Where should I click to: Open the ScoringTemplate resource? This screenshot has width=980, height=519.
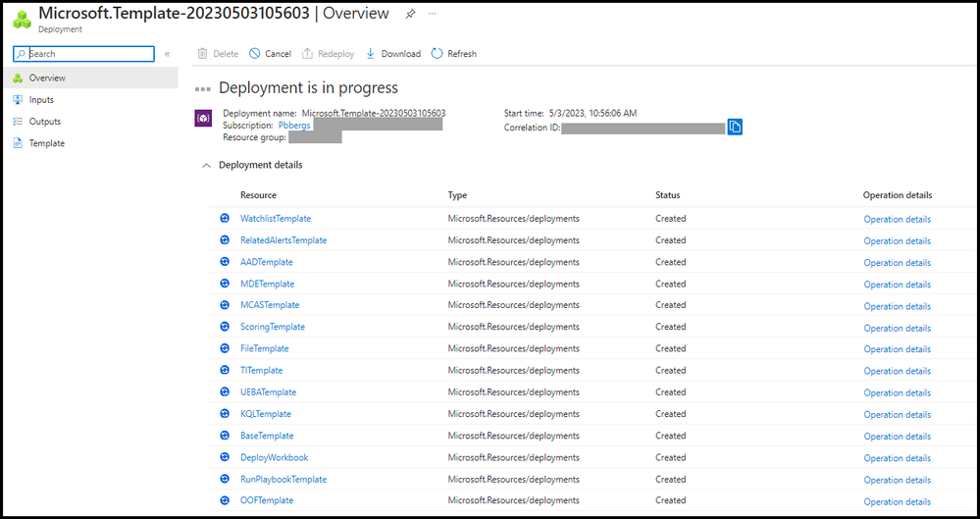[x=273, y=327]
